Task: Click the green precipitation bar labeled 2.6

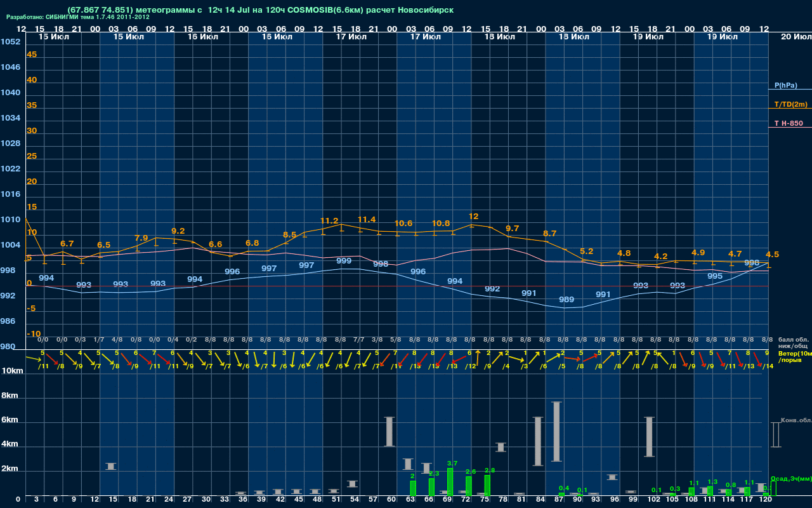Action: [x=469, y=486]
